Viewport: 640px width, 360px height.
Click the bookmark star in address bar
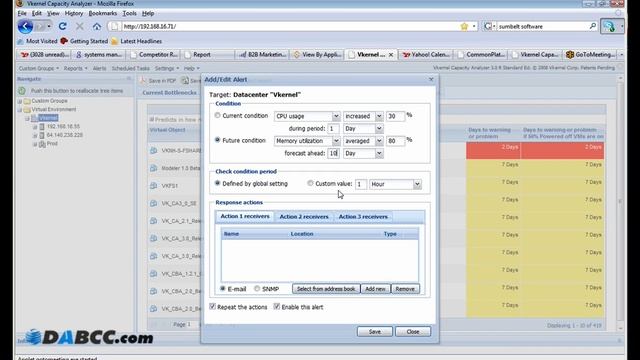(x=464, y=27)
